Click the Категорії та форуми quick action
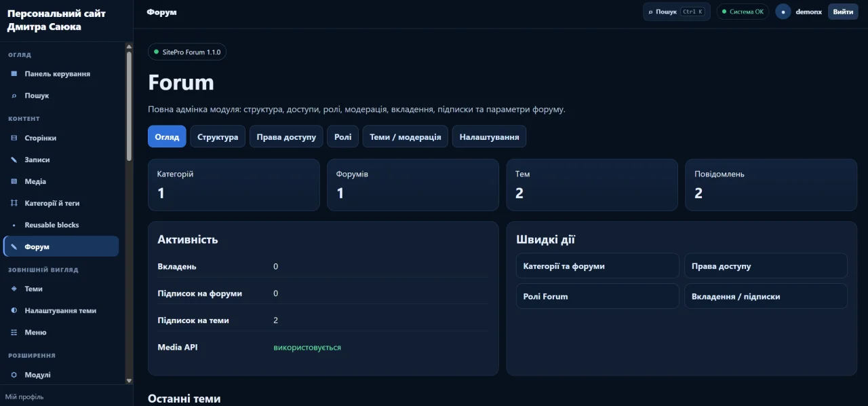 (597, 266)
